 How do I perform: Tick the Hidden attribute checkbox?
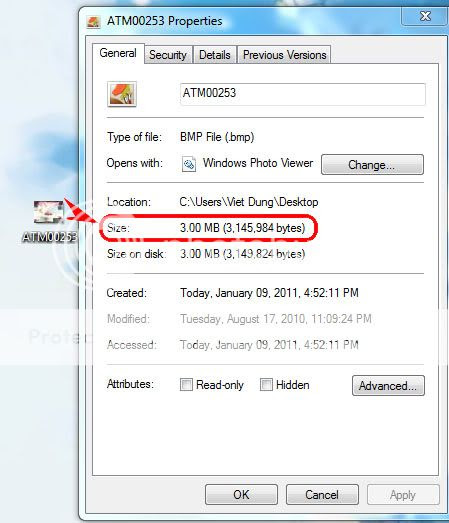266,385
